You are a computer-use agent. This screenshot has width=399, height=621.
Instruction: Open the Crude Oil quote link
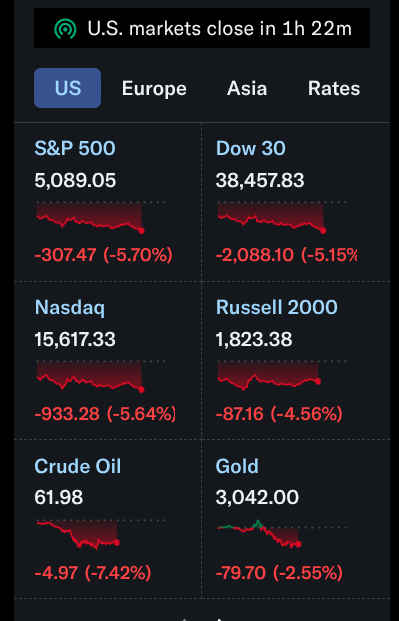click(x=78, y=466)
